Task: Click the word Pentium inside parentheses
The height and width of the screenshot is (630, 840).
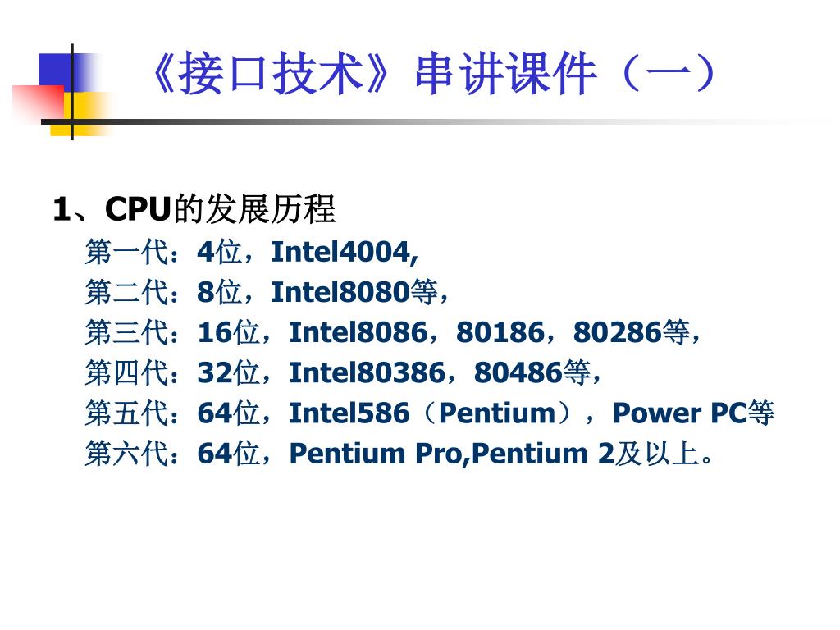Action: coord(497,413)
